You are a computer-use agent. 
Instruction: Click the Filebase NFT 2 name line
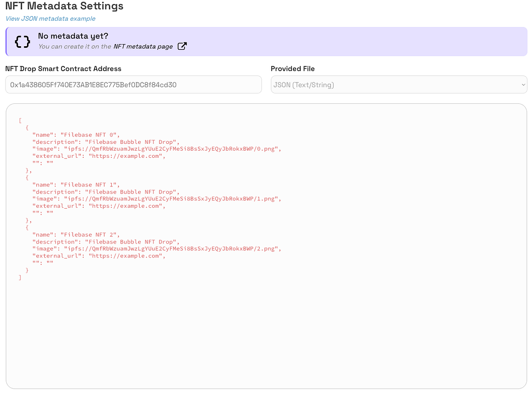76,235
